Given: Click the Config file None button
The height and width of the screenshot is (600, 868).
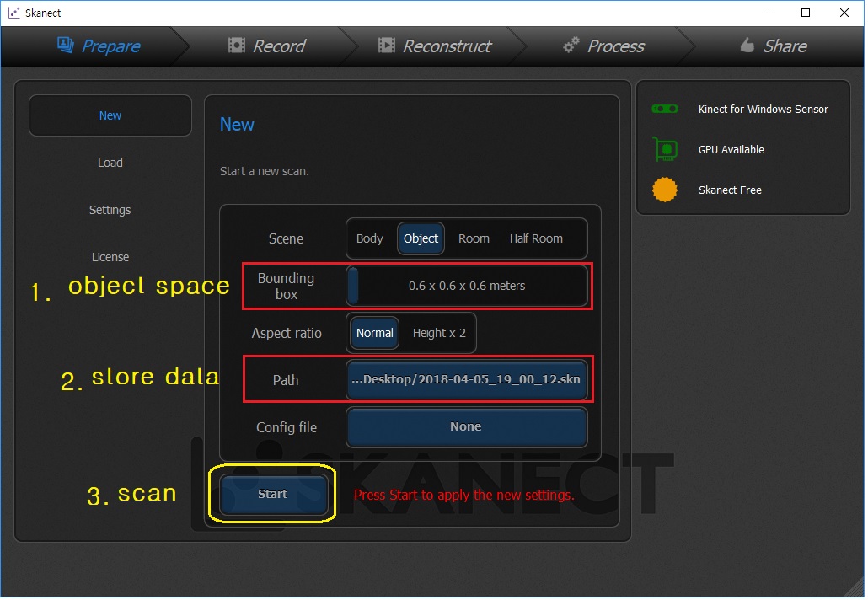Looking at the screenshot, I should 467,426.
